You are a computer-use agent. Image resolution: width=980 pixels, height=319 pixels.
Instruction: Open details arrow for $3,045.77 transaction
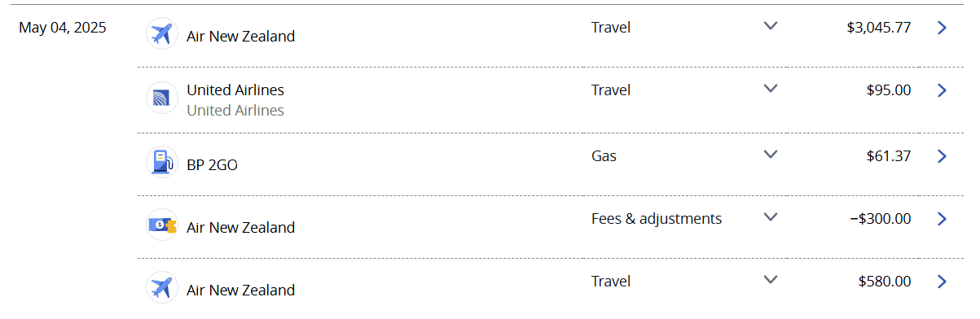coord(942,28)
